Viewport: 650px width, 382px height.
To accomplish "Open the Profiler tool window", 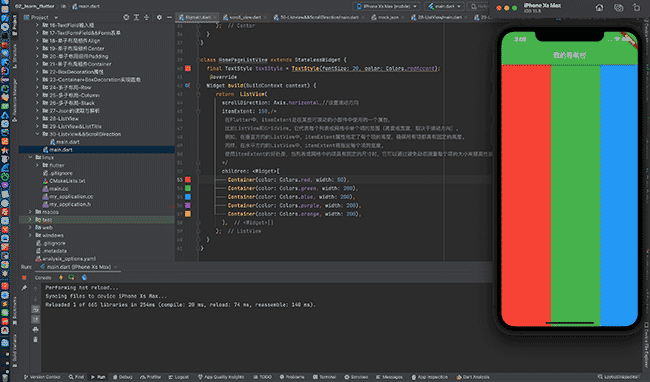I will pyautogui.click(x=150, y=377).
